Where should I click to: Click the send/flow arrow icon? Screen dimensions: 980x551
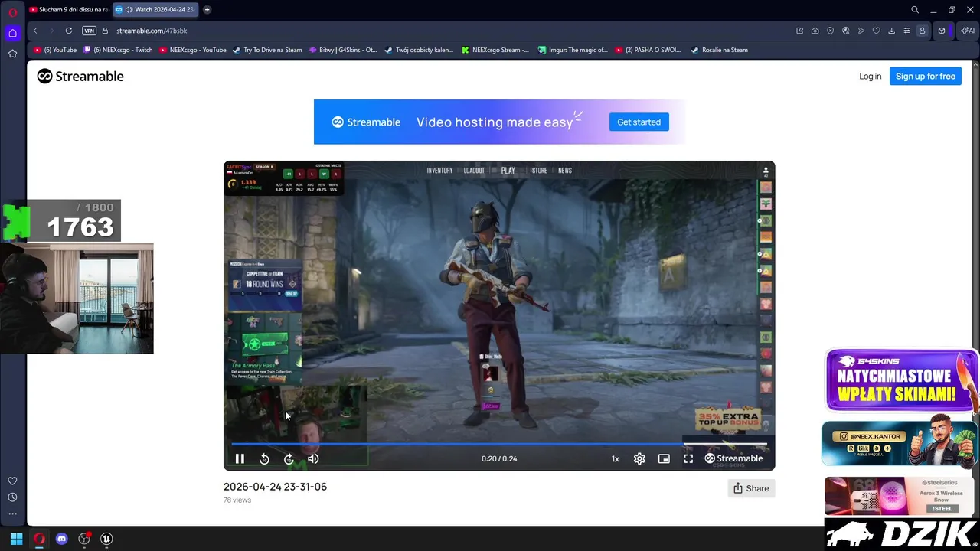pos(861,31)
